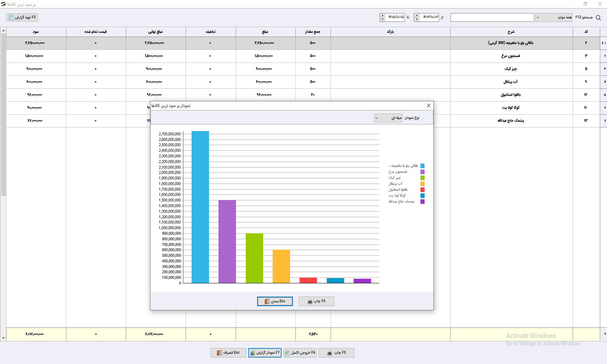This screenshot has height=364, width=607.
Task: Click the search text box beside همه موارد
Action: click(x=492, y=18)
